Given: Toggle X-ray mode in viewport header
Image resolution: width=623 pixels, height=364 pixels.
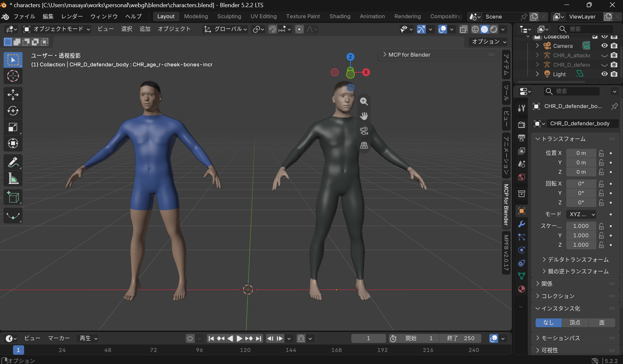Looking at the screenshot, I should click(x=463, y=29).
